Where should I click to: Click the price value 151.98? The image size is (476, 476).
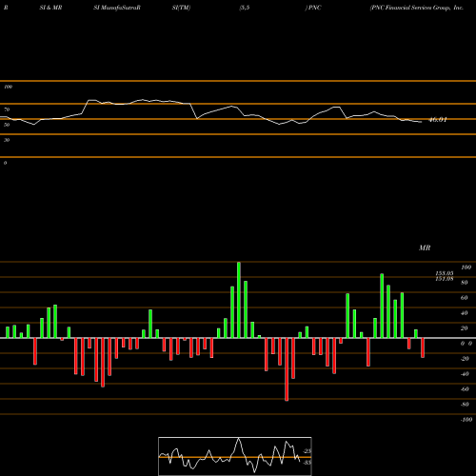pyautogui.click(x=445, y=279)
